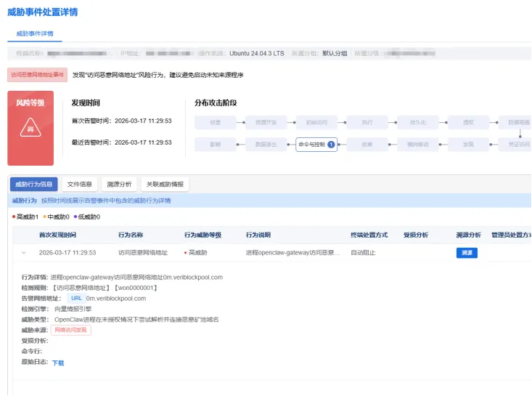532x396 pixels.
Task: Select the 数据渗出 attack stage box
Action: (x=266, y=145)
